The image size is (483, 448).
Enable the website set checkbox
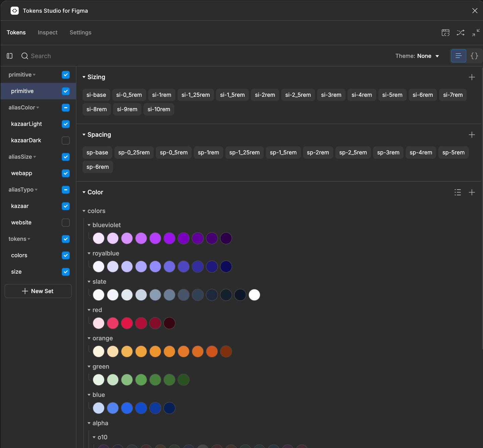(x=66, y=222)
